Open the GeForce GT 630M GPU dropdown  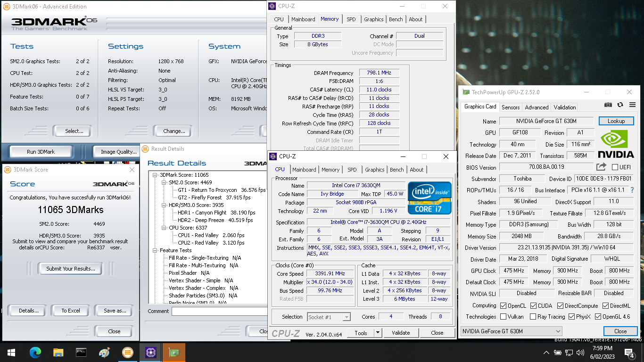(511, 331)
